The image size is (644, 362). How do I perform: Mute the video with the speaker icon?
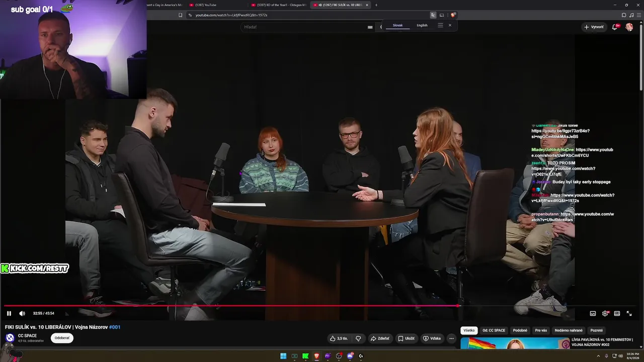(22, 313)
